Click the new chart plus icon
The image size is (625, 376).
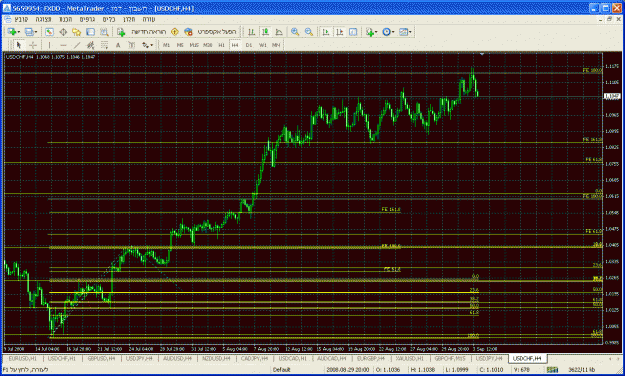click(12, 32)
